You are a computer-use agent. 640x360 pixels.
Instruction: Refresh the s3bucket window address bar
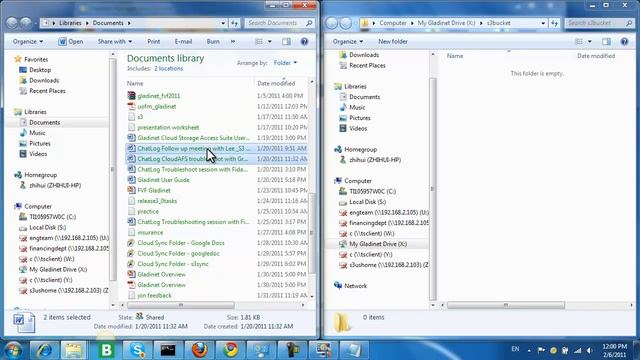(554, 23)
